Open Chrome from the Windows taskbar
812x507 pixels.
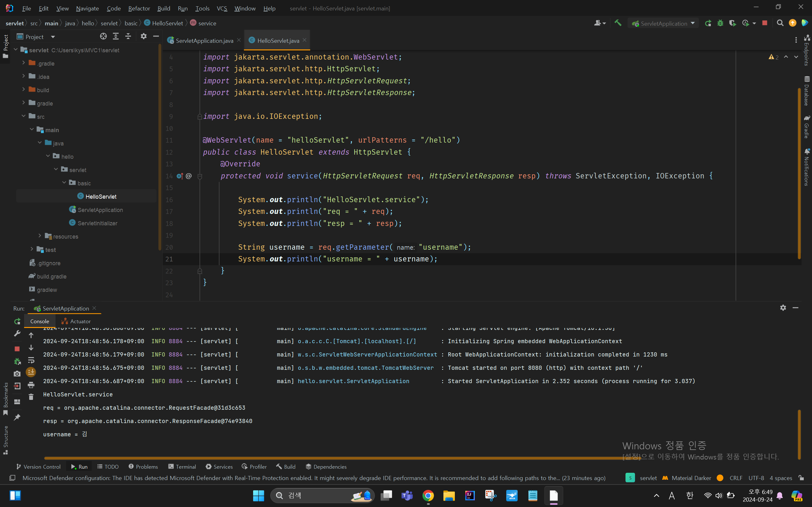point(428,495)
